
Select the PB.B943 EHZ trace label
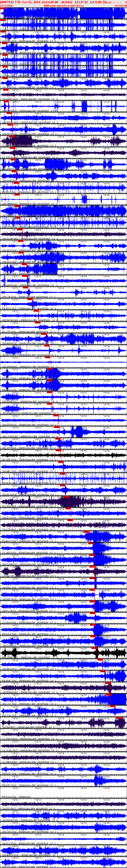[30, 389]
